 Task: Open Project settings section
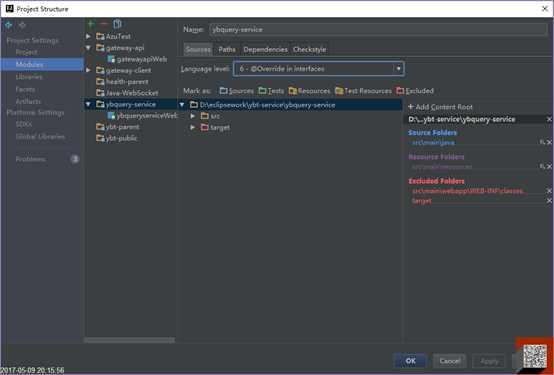click(x=26, y=52)
